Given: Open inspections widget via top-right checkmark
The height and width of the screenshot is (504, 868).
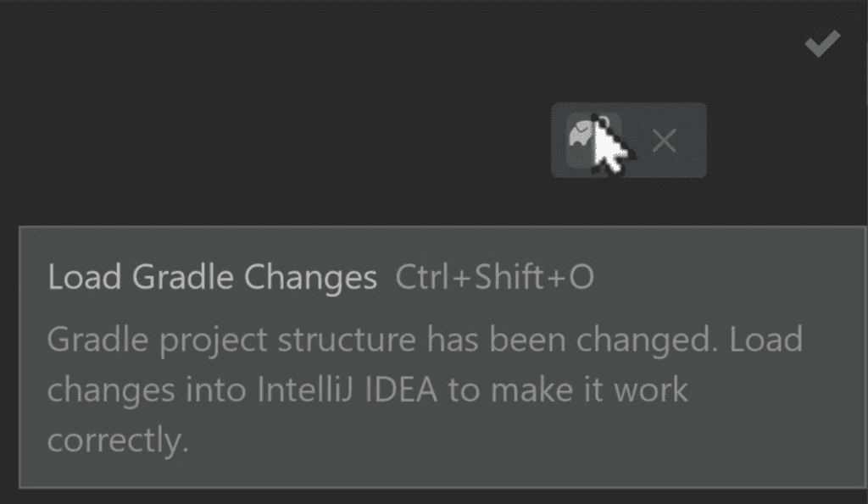Looking at the screenshot, I should click(x=822, y=43).
